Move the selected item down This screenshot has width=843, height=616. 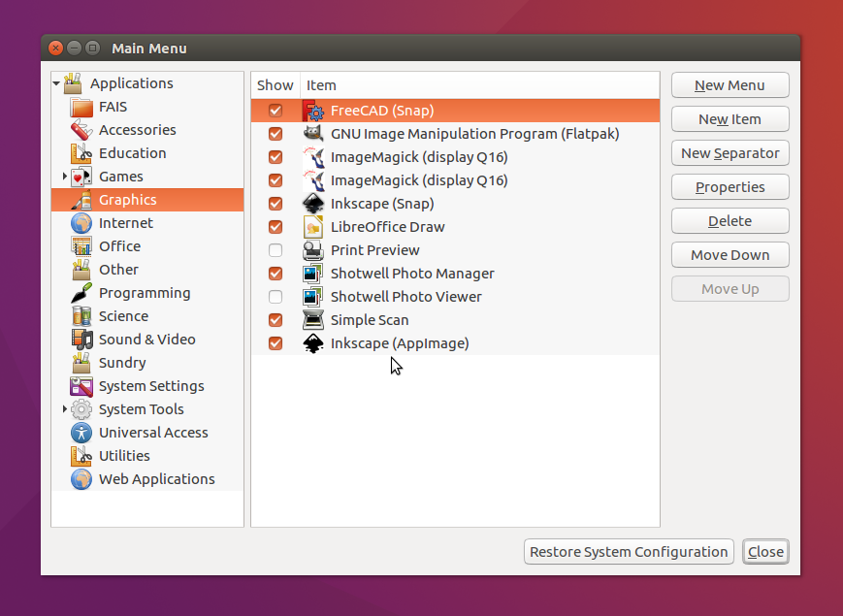[x=730, y=255]
